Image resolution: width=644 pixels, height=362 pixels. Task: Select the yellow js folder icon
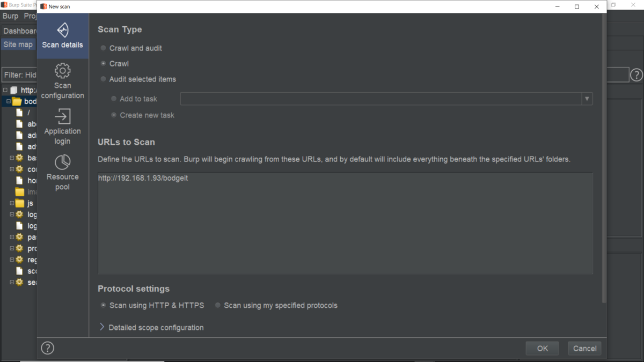[19, 203]
